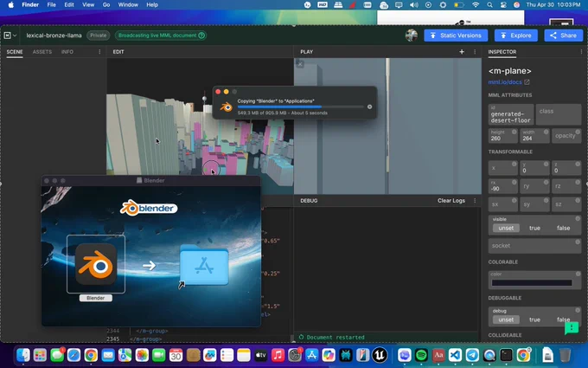This screenshot has width=588, height=368.
Task: Add a new panel with the plus icon in PLAY
Action: click(462, 52)
